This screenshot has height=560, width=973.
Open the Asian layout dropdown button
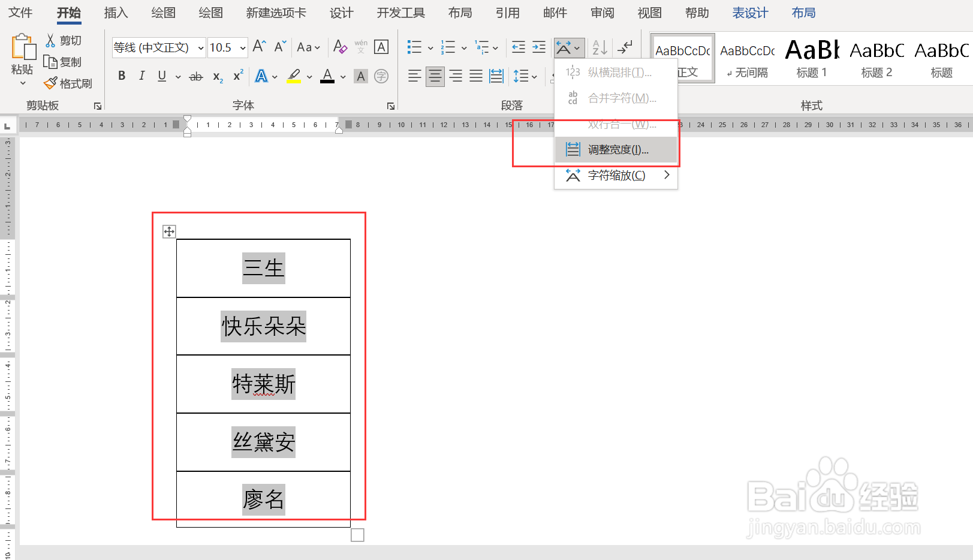click(568, 47)
